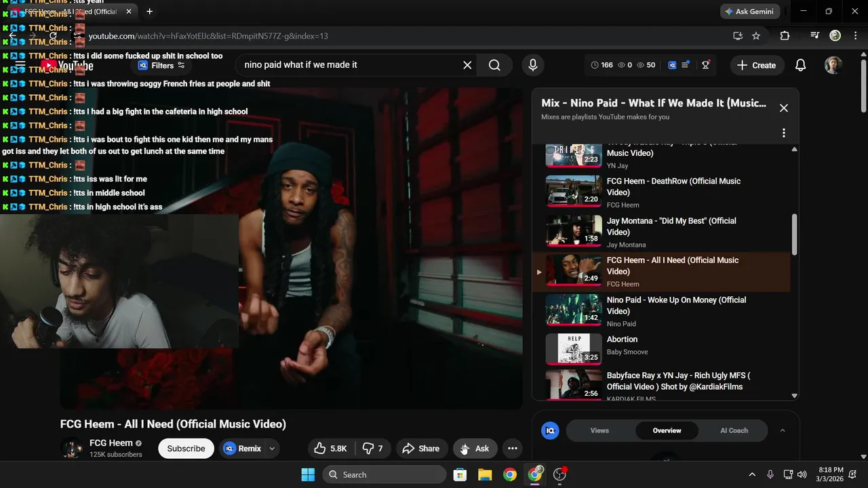Switch to the Views tab in vidIQ
Image resolution: width=868 pixels, height=488 pixels.
point(599,430)
